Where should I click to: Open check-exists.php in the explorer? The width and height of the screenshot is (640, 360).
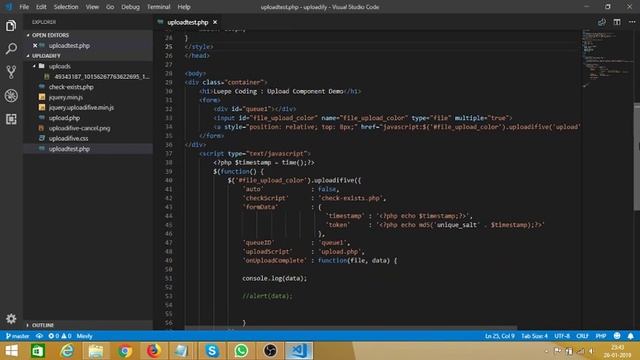click(x=71, y=87)
